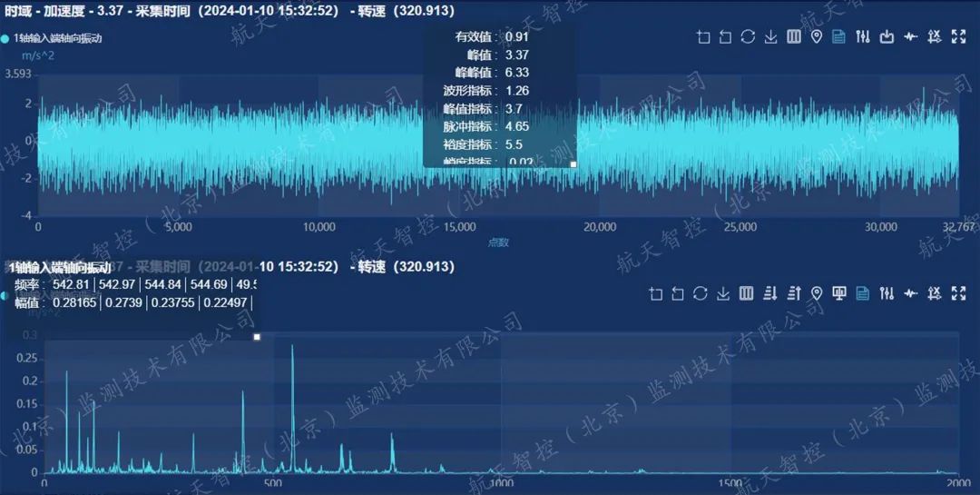Click sort descending icon in spectrum toolbar

click(x=770, y=293)
